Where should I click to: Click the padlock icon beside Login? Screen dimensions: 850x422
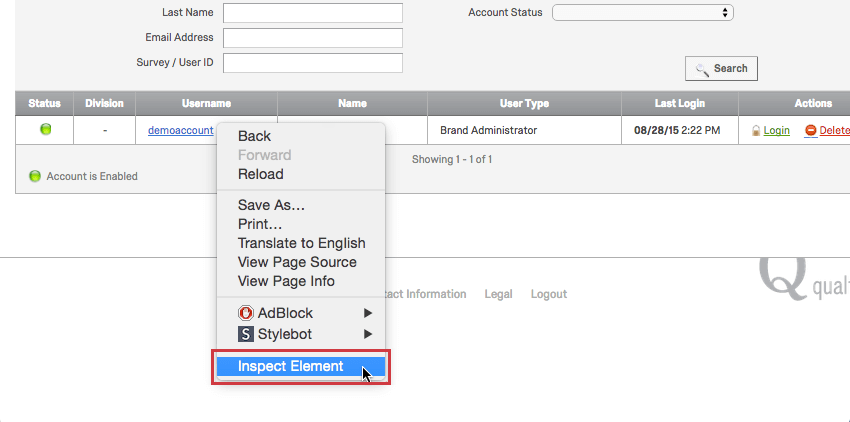[756, 131]
